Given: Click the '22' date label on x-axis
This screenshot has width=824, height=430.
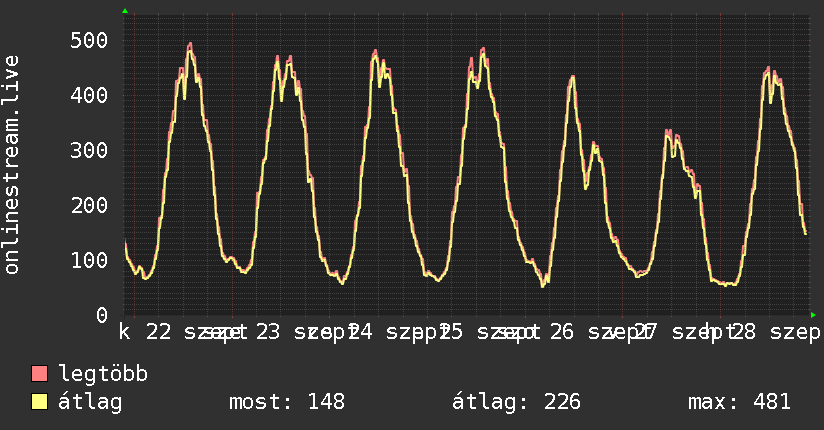Looking at the screenshot, I should point(159,332).
